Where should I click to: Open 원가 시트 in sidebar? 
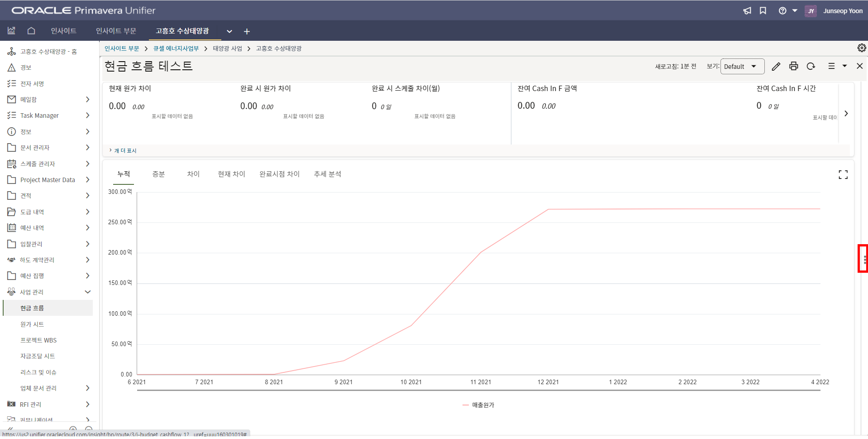point(32,324)
